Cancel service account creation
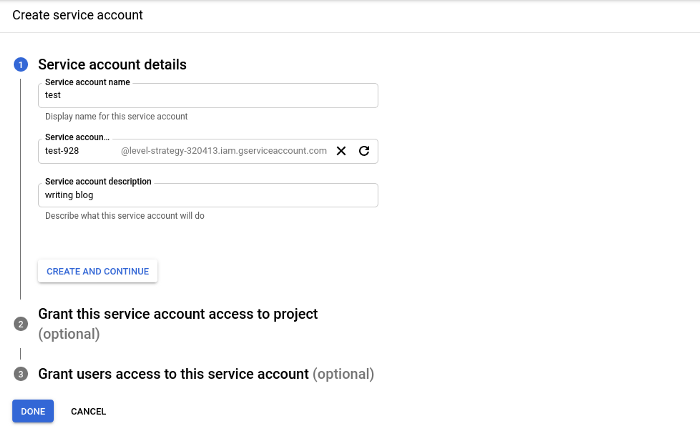This screenshot has width=700, height=428. click(x=88, y=411)
